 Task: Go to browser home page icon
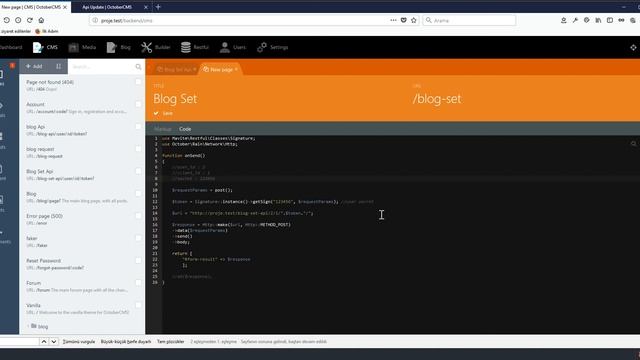pos(41,20)
